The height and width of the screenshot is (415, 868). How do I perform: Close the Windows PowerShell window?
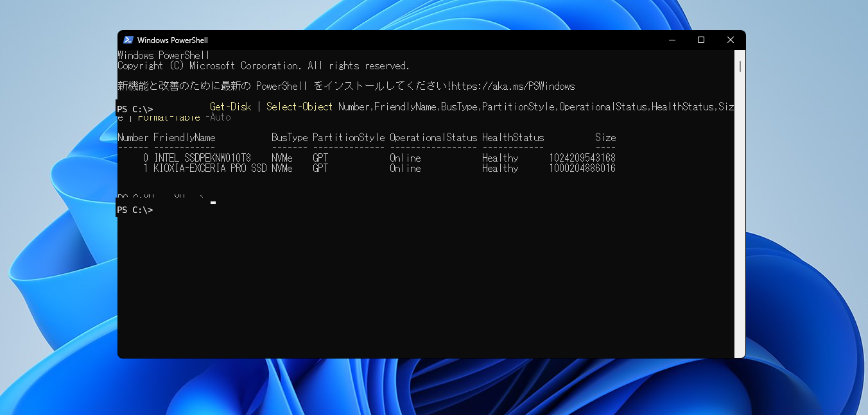click(731, 40)
